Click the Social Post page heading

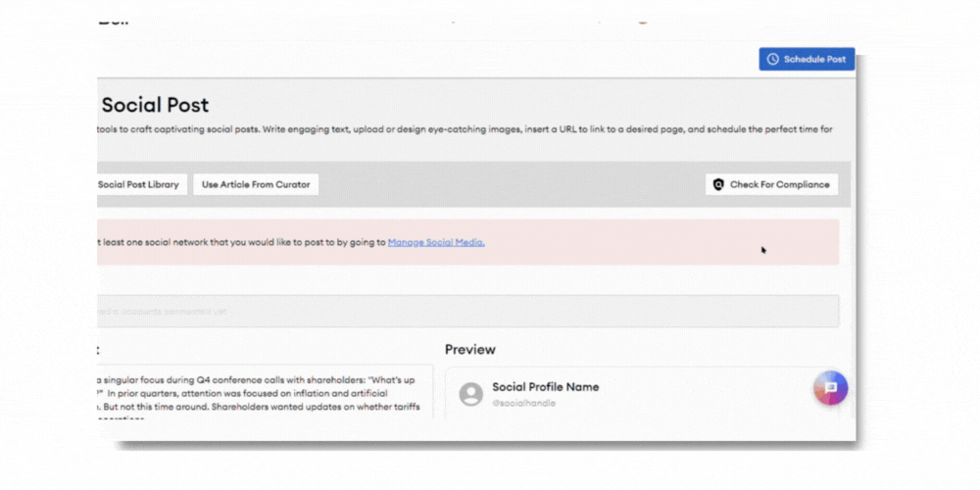[155, 106]
